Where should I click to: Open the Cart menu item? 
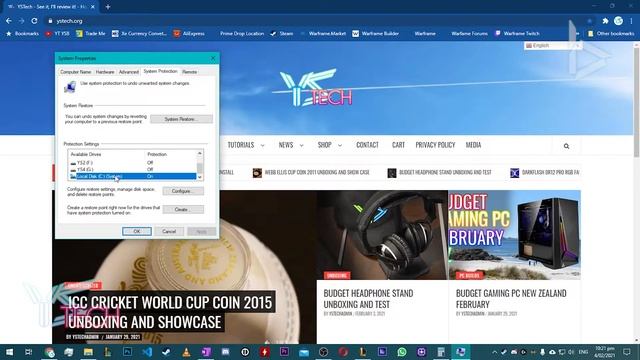[x=398, y=145]
